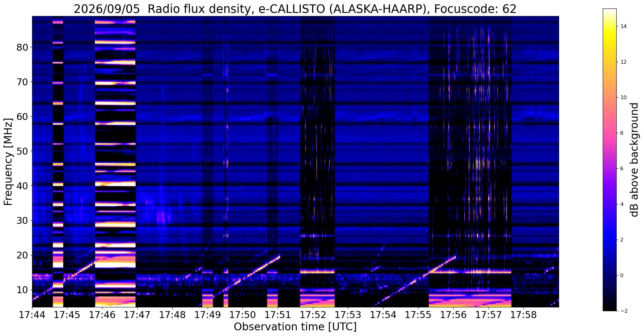
Task: Click the Frequency [MHz] axis label
Action: (8, 162)
